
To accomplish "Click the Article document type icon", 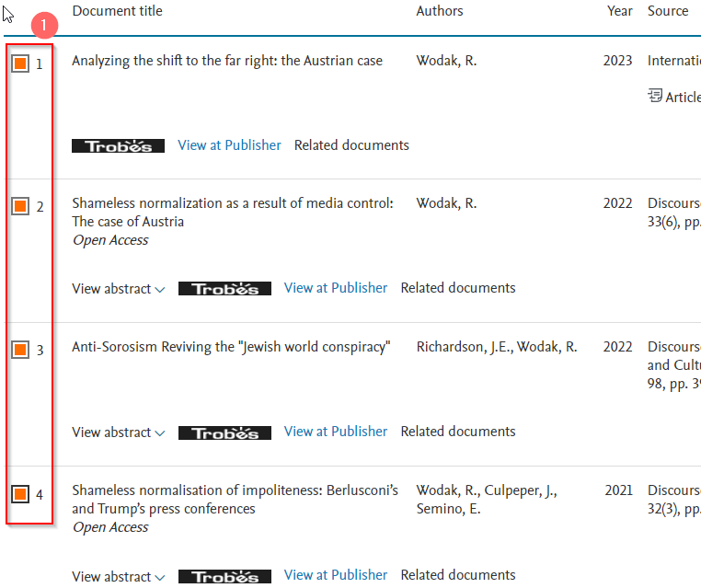I will coord(655,96).
